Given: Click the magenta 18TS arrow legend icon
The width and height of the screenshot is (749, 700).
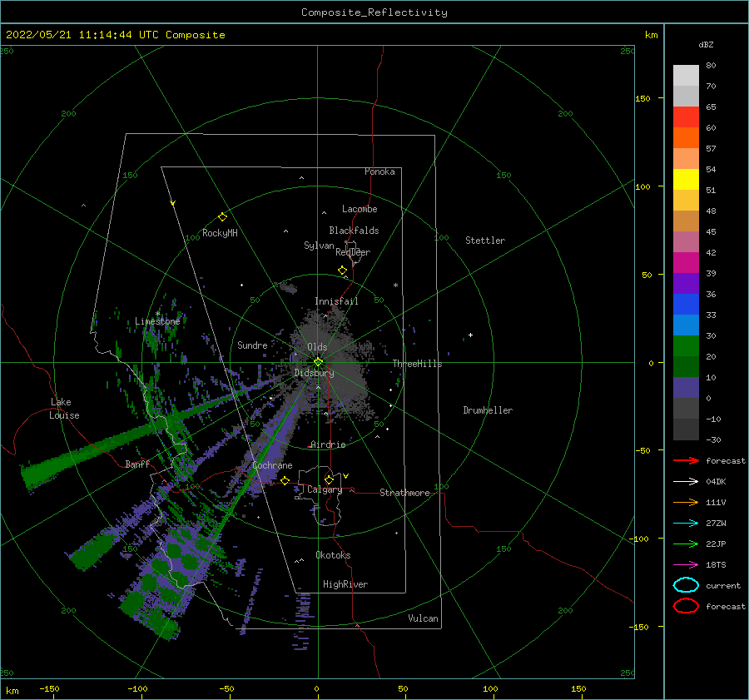Looking at the screenshot, I should pos(686,565).
